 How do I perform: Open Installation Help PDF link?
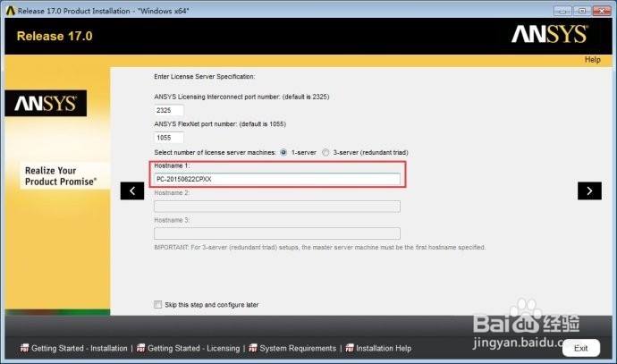384,348
